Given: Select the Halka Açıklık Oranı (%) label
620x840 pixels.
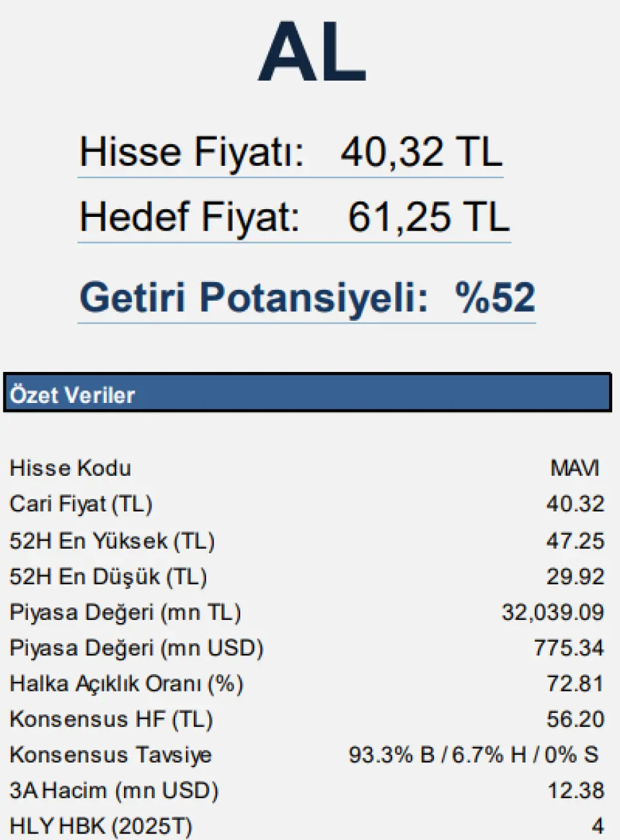Looking at the screenshot, I should [127, 683].
